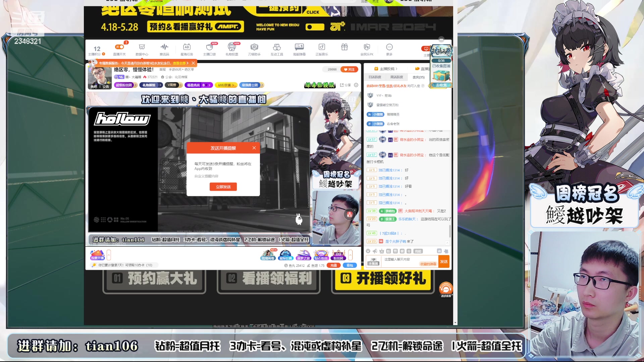This screenshot has width=644, height=362.
Task: Click 主播积分 help question mark
Action: 104,54
